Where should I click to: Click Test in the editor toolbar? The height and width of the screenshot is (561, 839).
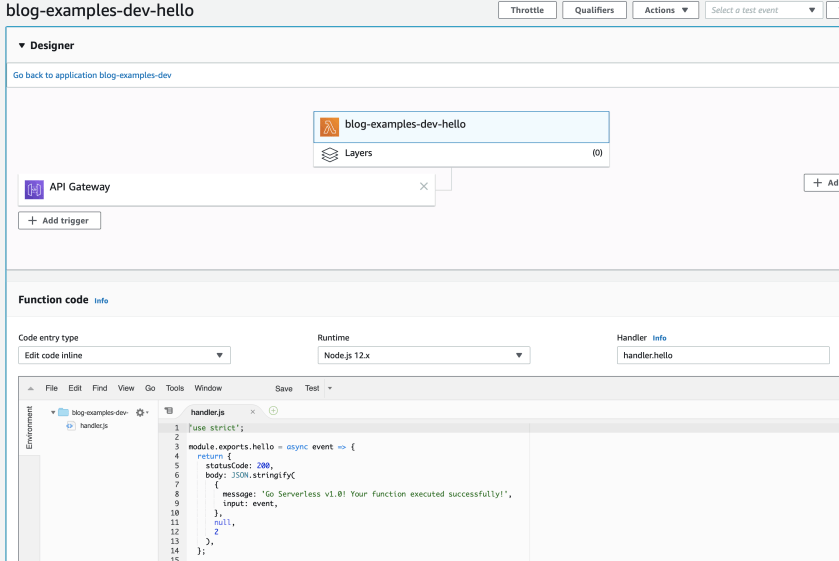pyautogui.click(x=312, y=388)
